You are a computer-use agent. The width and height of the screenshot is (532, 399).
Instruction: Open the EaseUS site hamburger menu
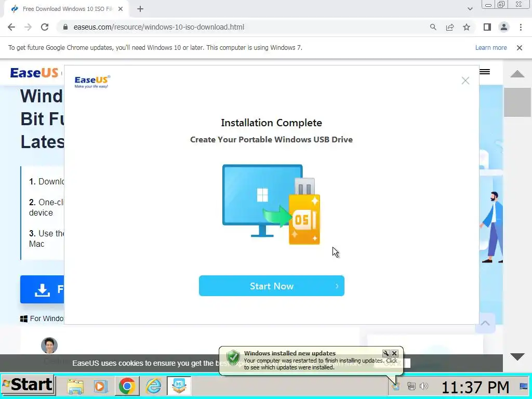[485, 72]
